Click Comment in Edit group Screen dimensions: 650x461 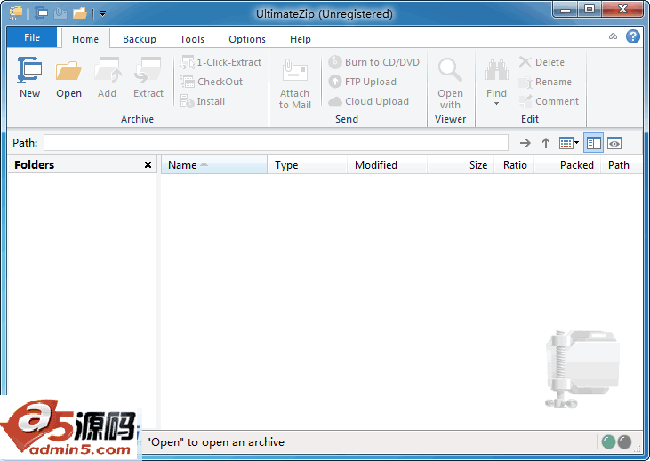[x=548, y=101]
